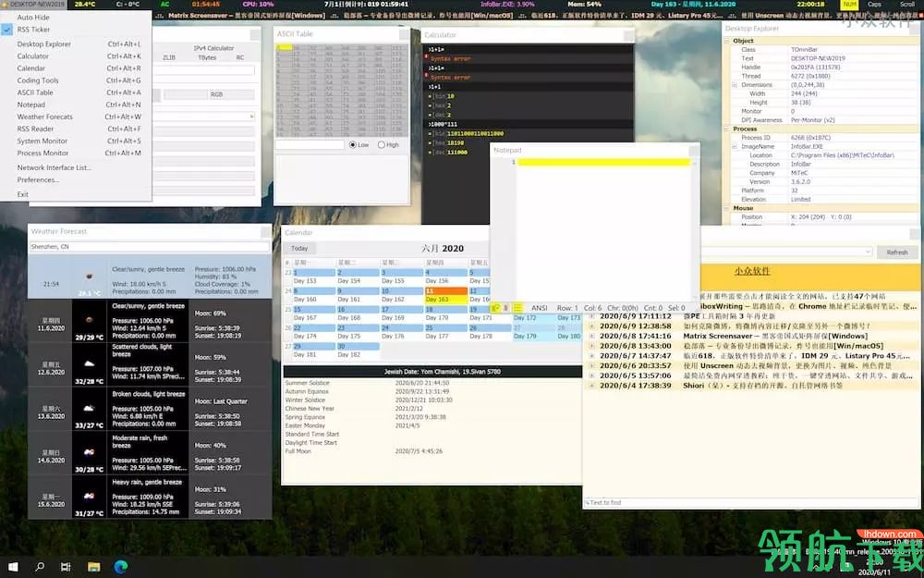Open the Windows Start button
This screenshot has height=578, width=924.
[12, 567]
